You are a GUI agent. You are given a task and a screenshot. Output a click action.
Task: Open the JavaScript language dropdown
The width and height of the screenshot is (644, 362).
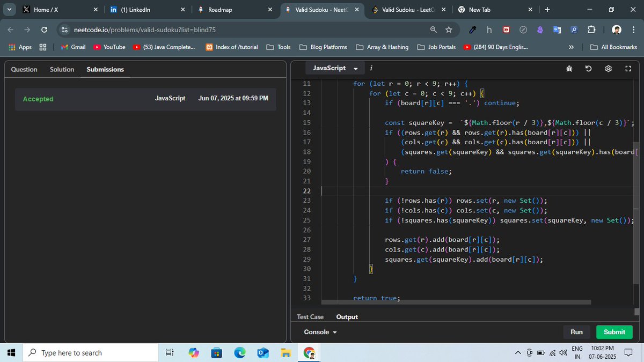click(335, 69)
